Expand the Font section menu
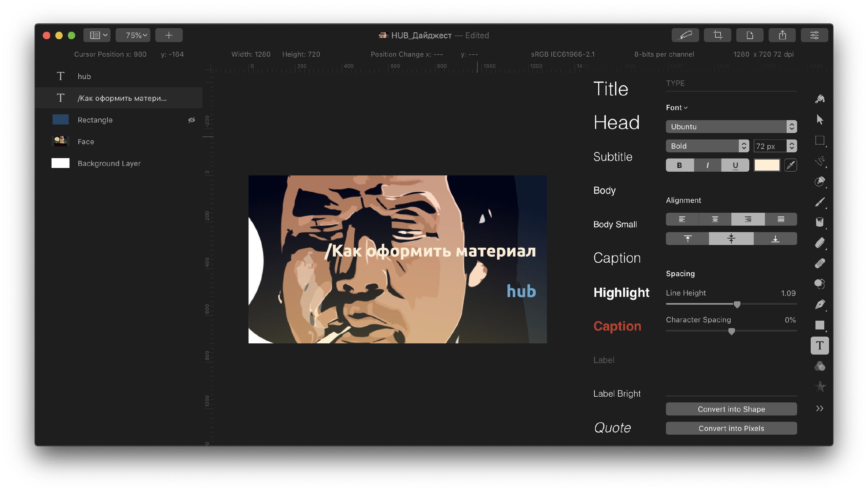Image resolution: width=868 pixels, height=492 pixels. point(677,108)
